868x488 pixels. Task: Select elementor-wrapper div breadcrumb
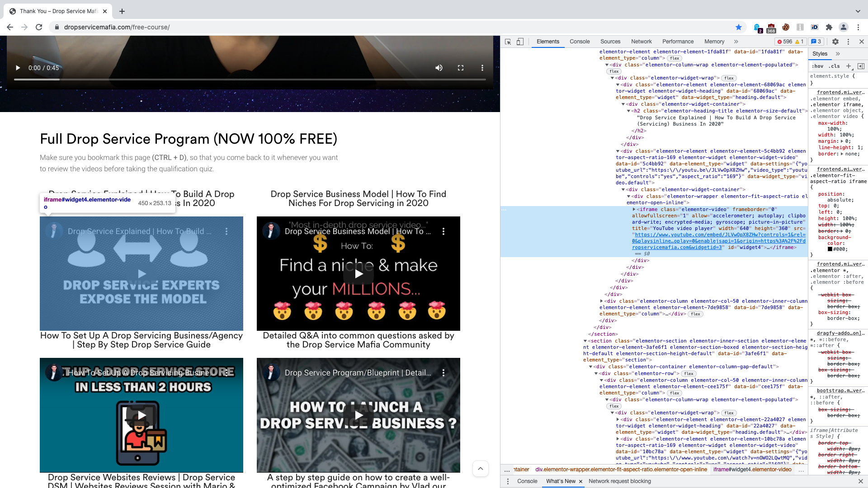(x=621, y=470)
